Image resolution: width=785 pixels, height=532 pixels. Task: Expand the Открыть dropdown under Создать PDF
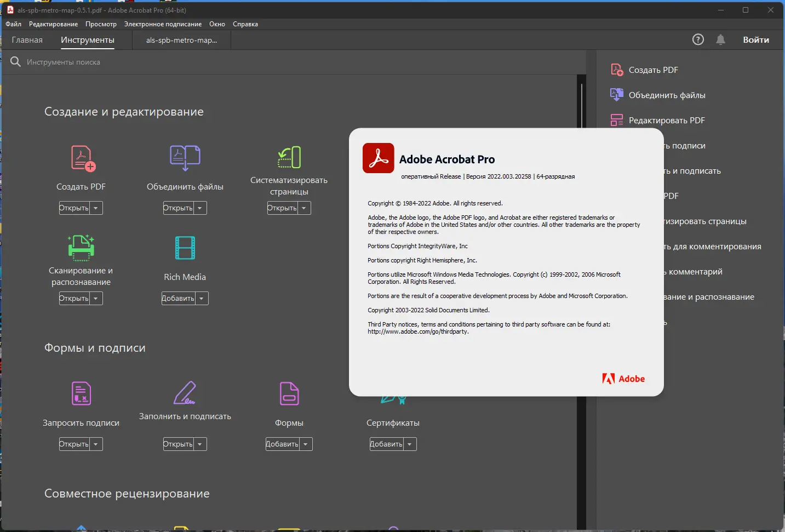pyautogui.click(x=96, y=208)
